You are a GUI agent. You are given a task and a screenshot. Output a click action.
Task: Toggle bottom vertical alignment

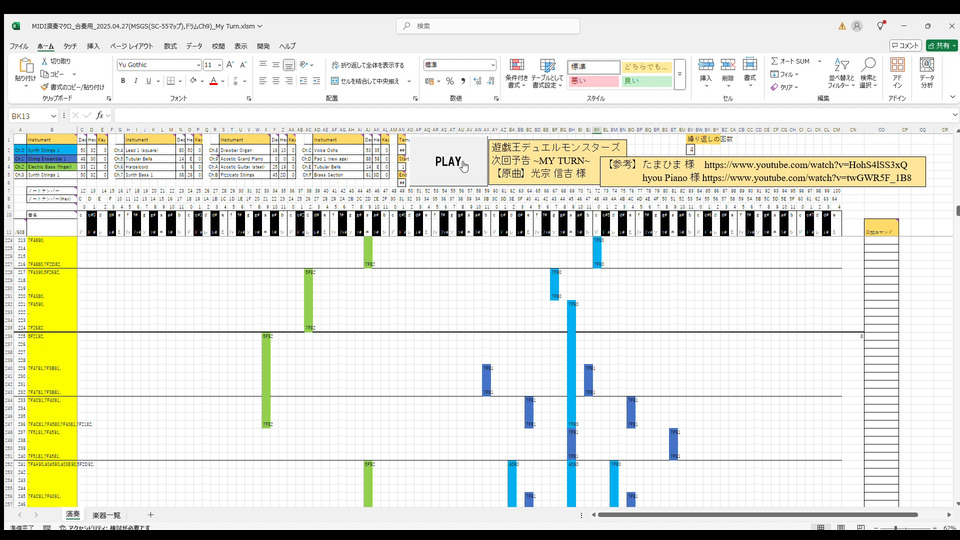289,64
